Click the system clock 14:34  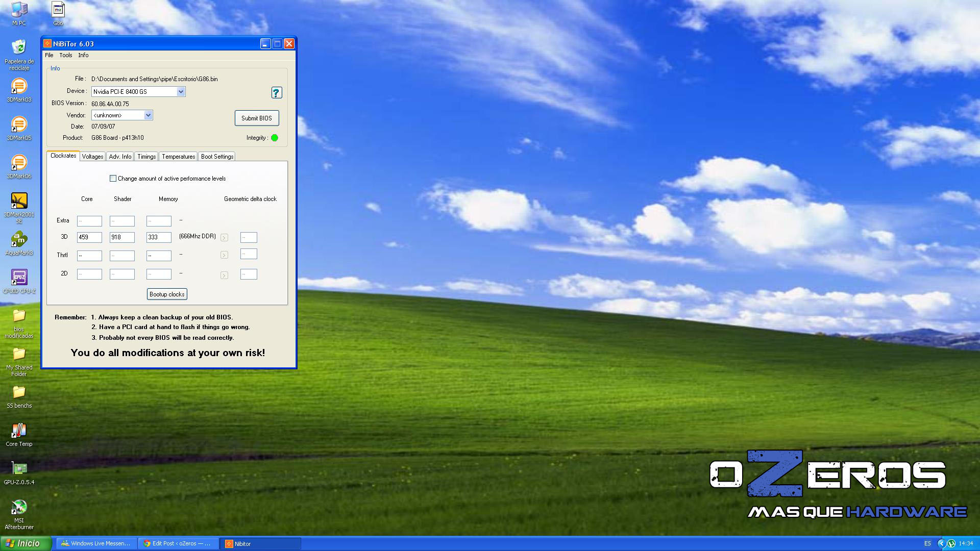966,544
